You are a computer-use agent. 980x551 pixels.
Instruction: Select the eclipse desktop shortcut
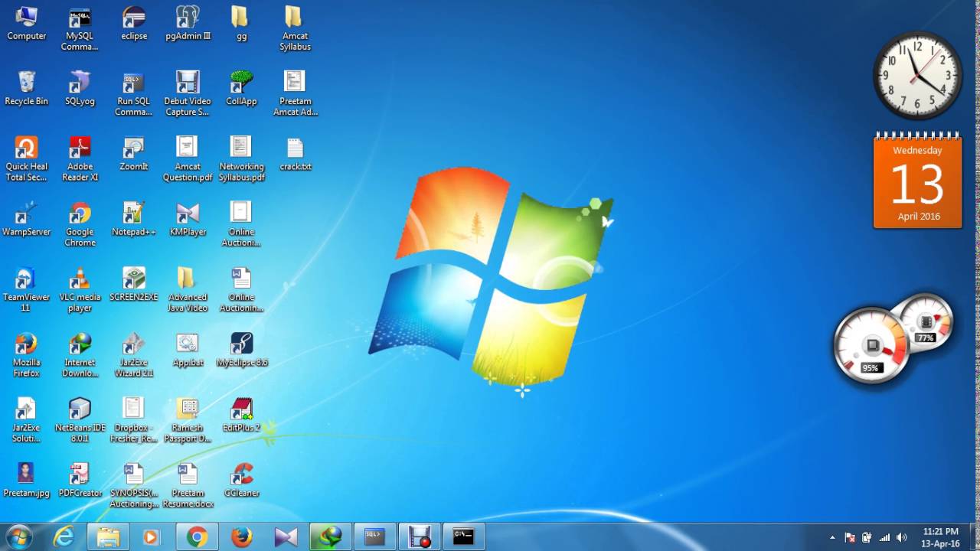[x=134, y=24]
